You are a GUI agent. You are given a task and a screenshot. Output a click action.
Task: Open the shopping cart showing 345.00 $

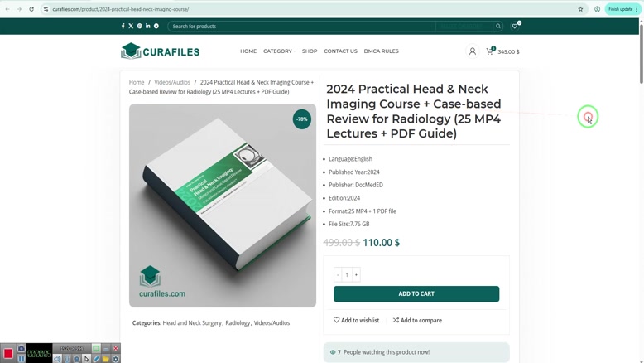click(502, 51)
